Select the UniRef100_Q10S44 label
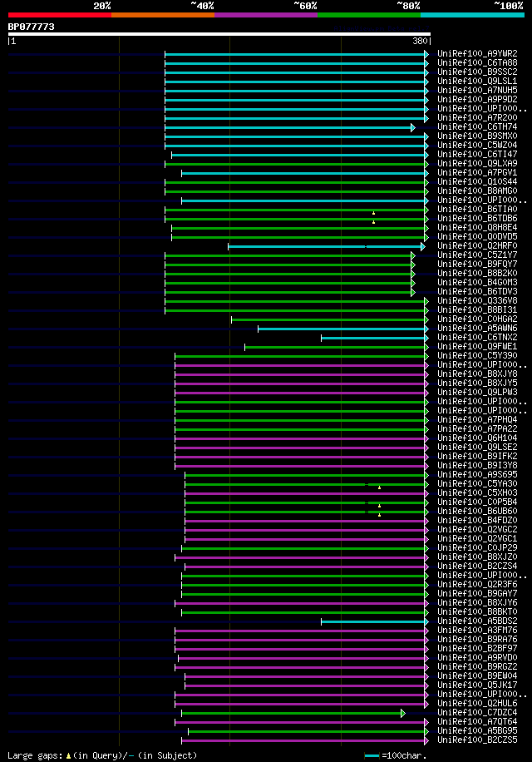 click(x=477, y=181)
